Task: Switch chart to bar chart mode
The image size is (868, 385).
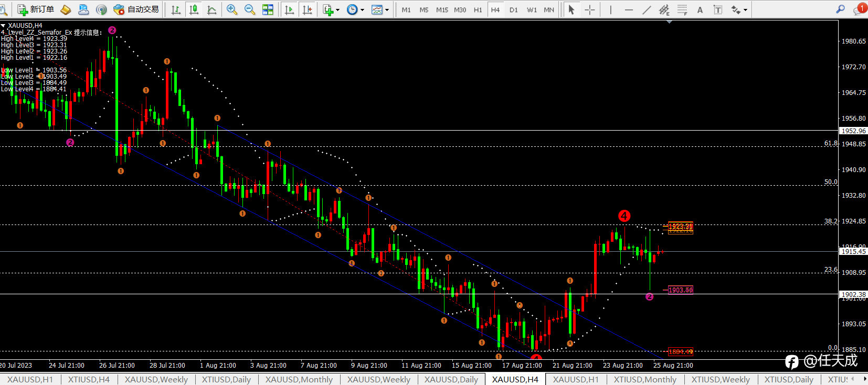Action: 176,9
